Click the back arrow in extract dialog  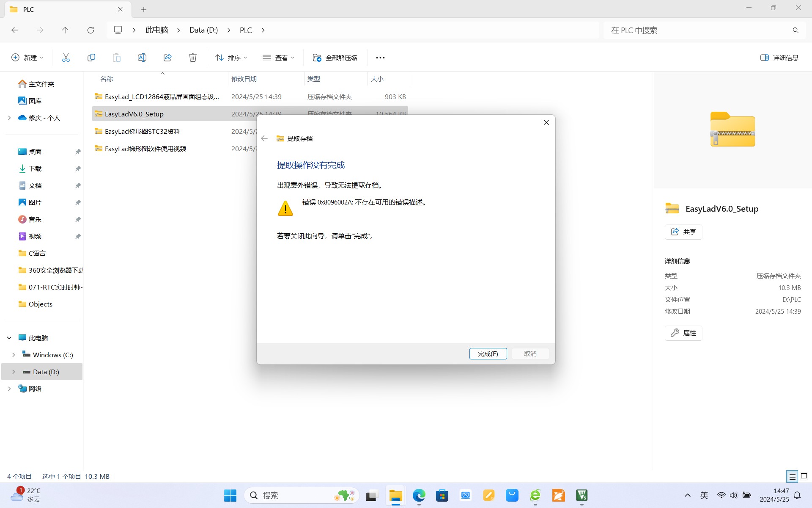click(x=264, y=138)
